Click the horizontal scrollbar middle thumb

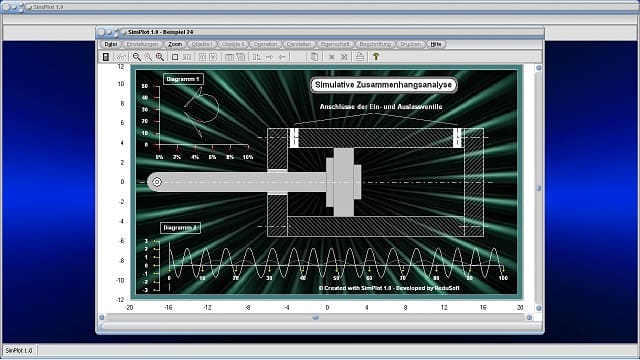coord(316,317)
